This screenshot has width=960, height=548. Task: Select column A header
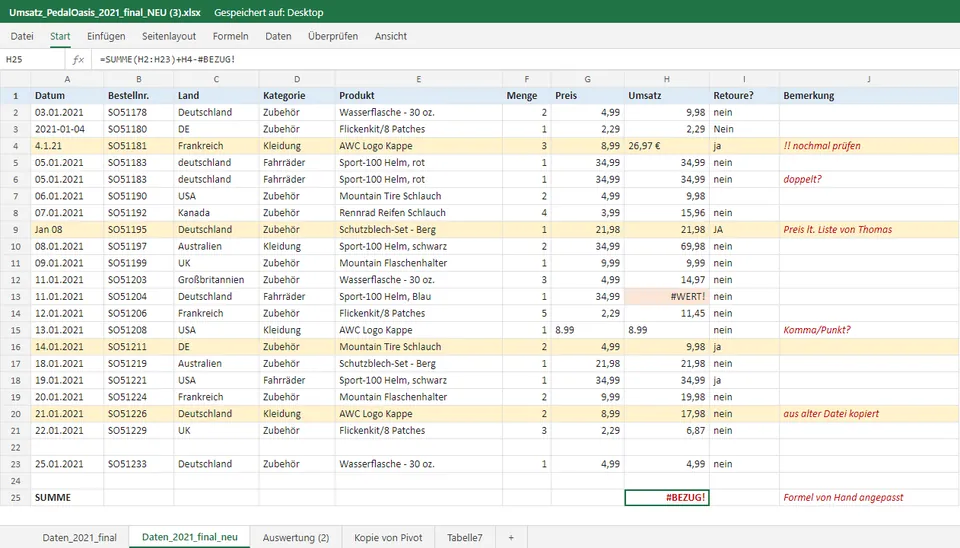67,79
